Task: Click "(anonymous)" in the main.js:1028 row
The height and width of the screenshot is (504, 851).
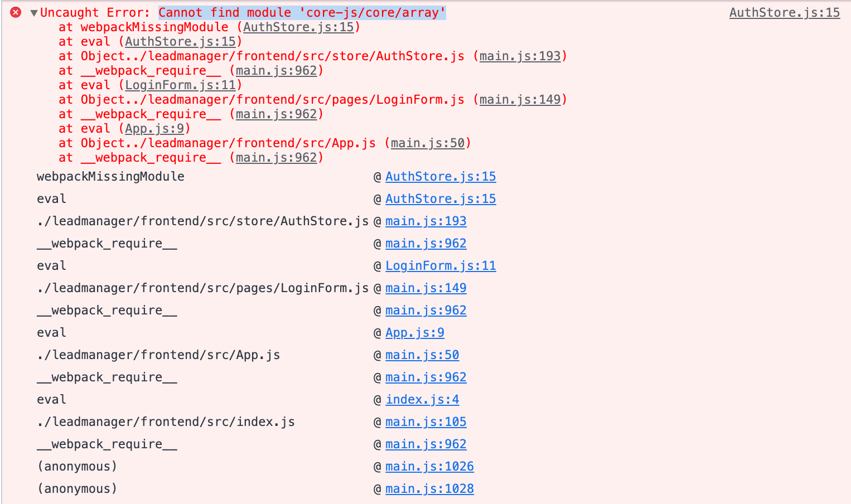Action: coord(77,488)
